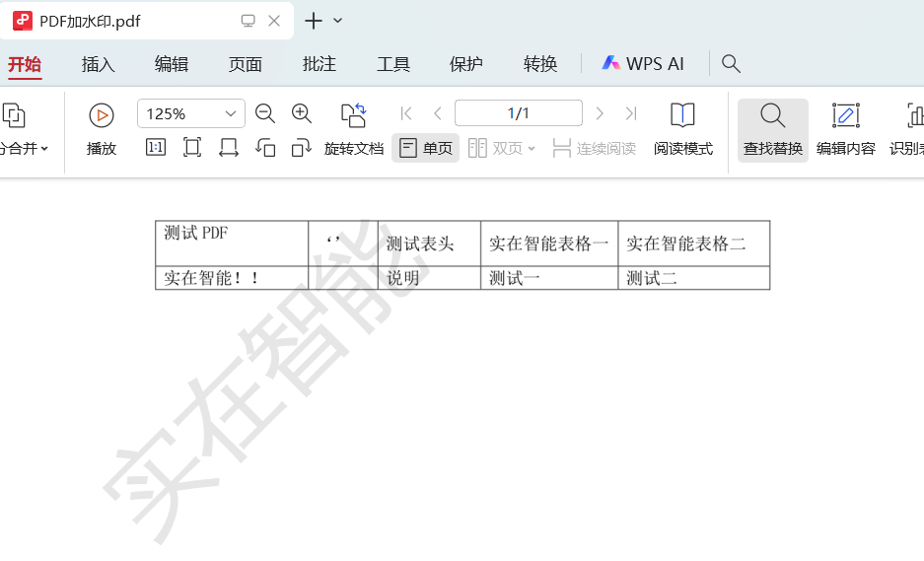924x561 pixels.
Task: Launch WPS AI assistant
Action: [x=643, y=64]
